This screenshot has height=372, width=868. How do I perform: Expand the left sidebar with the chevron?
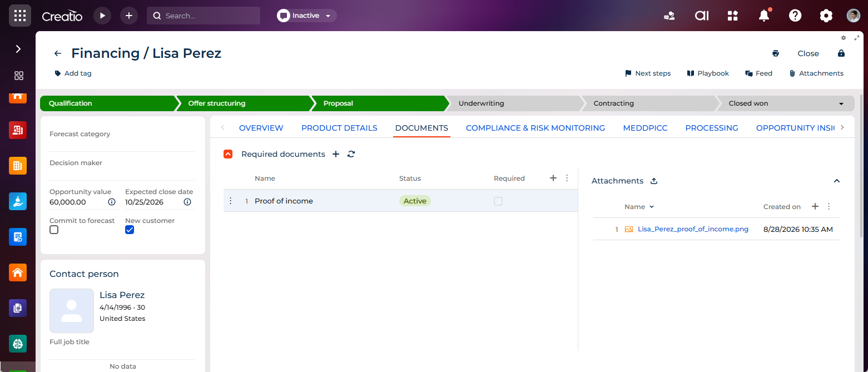pos(18,49)
